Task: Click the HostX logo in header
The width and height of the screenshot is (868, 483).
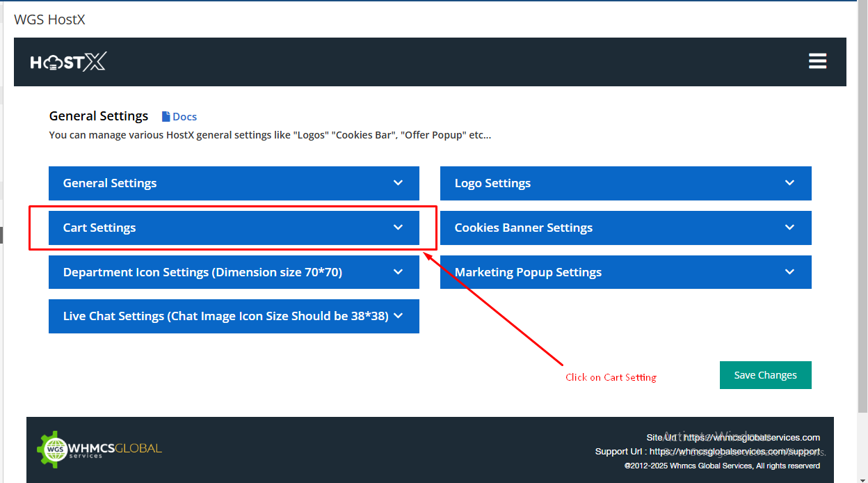Action: click(x=68, y=63)
